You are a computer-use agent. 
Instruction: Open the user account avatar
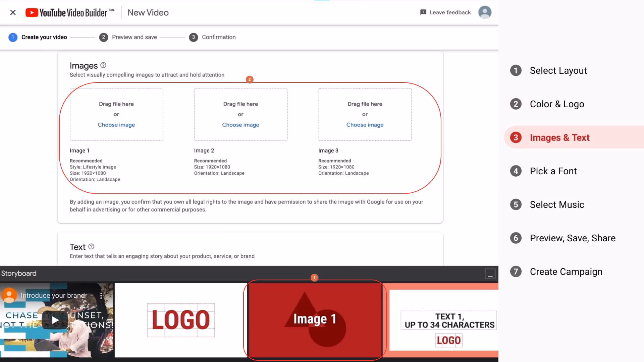tap(484, 12)
